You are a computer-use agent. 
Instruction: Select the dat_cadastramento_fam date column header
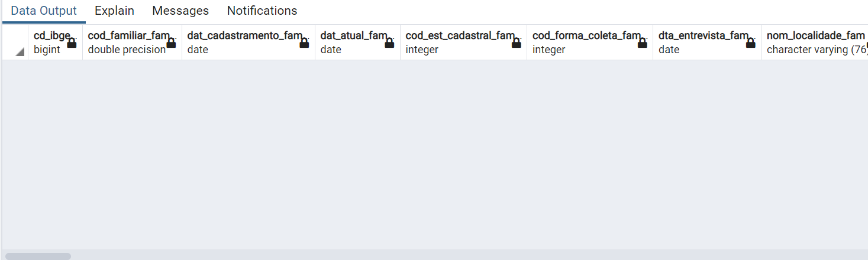click(x=249, y=42)
